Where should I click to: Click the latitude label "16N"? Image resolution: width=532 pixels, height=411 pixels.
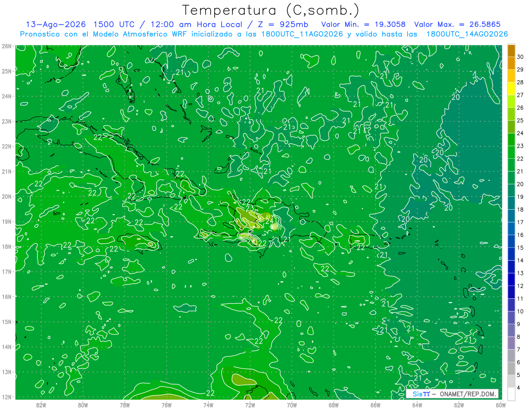pos(6,297)
